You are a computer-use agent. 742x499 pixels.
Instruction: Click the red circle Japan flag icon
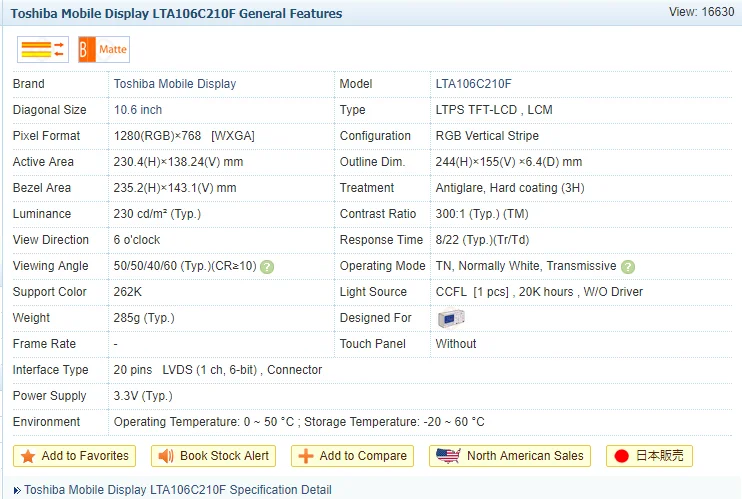(x=621, y=456)
